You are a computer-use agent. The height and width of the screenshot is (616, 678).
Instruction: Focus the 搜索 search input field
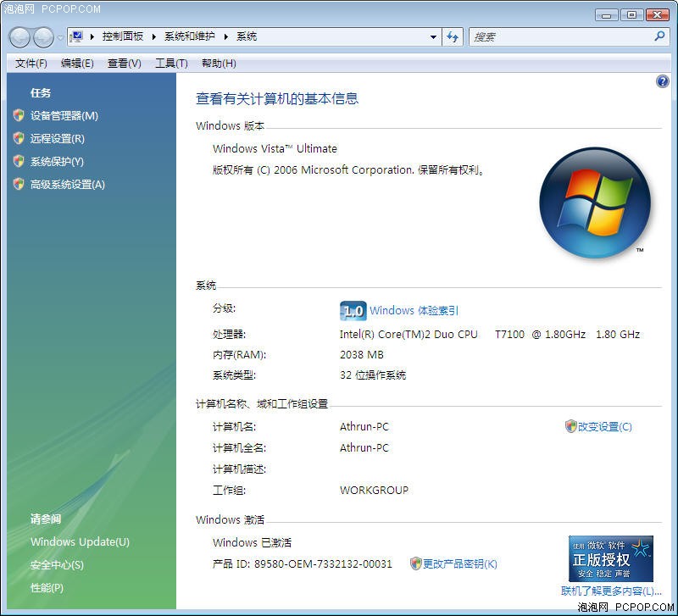tap(560, 37)
